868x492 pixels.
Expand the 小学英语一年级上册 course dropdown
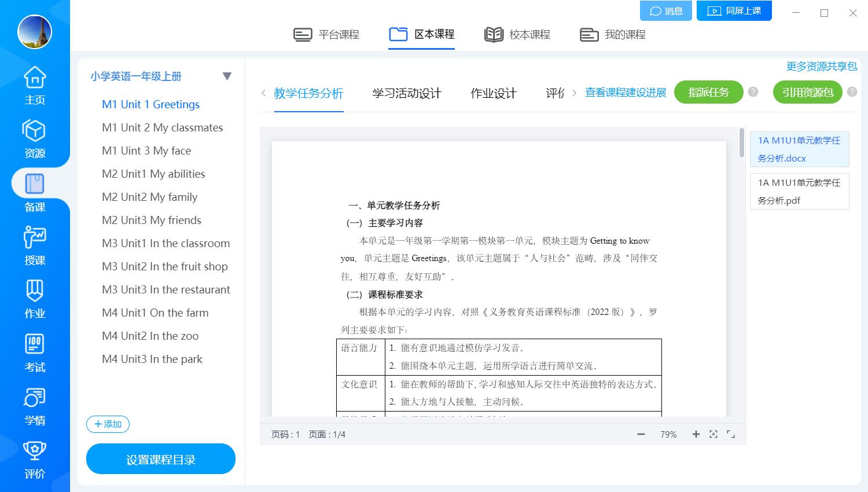click(227, 76)
